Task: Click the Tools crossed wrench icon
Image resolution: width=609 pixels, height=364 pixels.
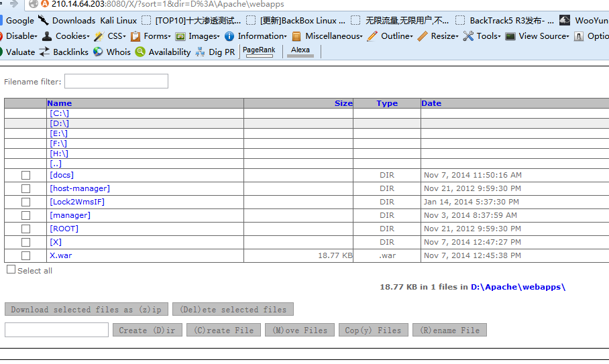Action: click(468, 36)
